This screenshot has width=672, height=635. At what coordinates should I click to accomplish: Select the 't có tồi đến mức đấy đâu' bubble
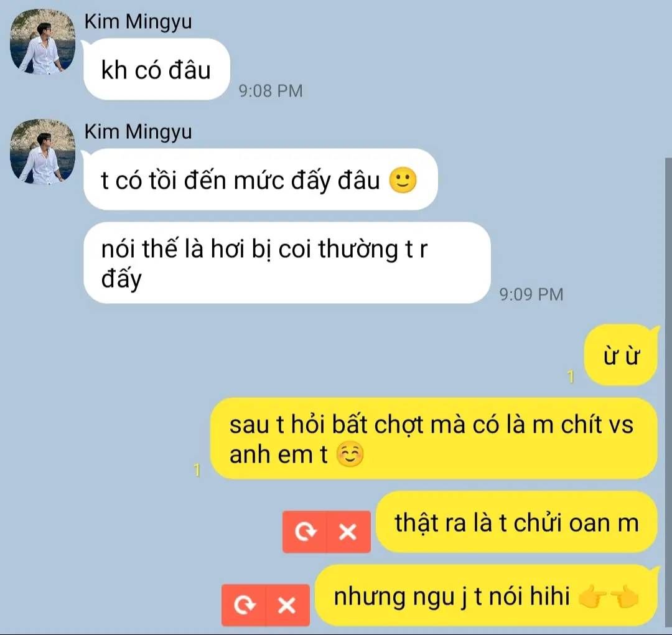coord(261,179)
